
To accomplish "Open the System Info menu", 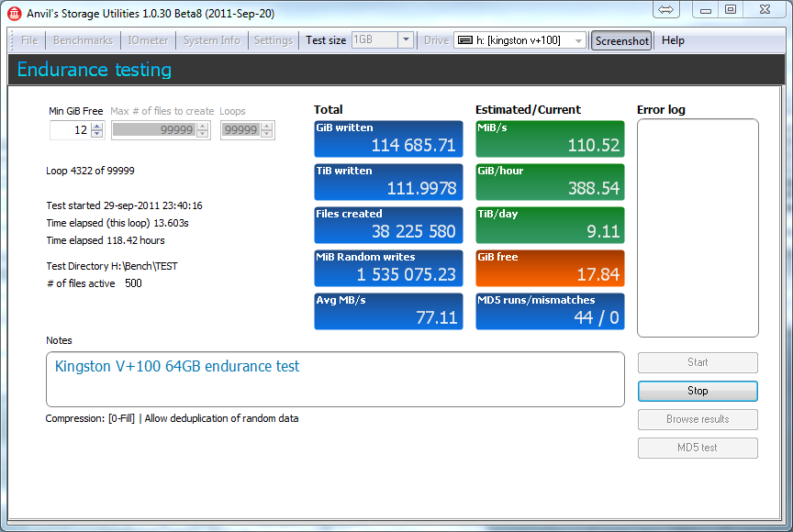I will pyautogui.click(x=211, y=40).
